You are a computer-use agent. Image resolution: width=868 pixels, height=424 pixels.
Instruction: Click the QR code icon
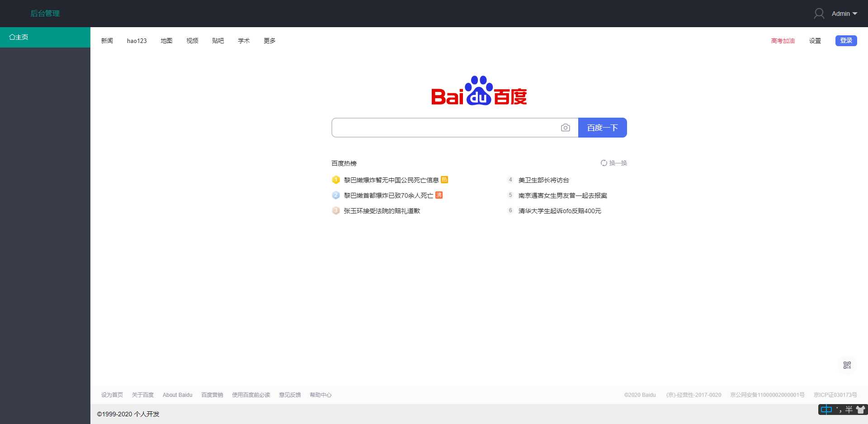(x=847, y=365)
